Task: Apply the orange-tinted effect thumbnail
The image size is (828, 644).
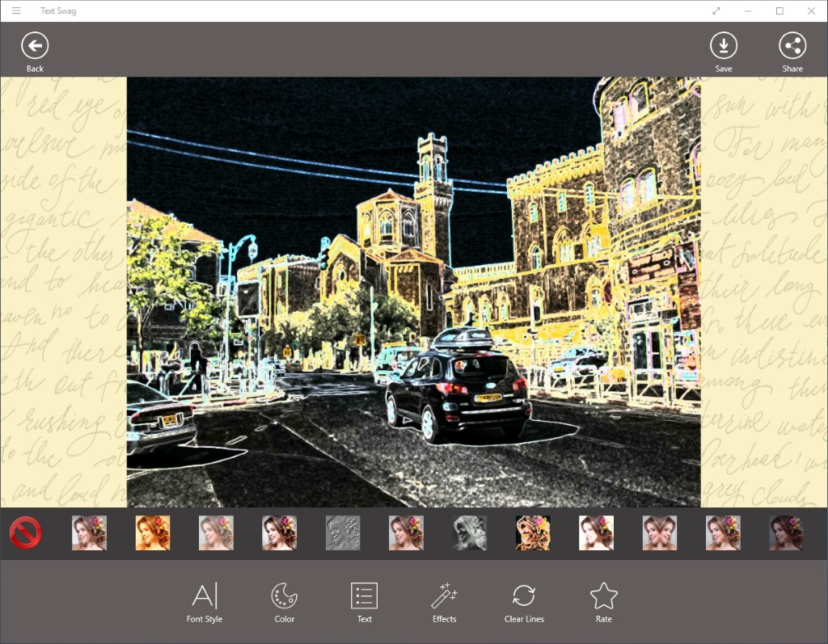Action: click(x=153, y=533)
